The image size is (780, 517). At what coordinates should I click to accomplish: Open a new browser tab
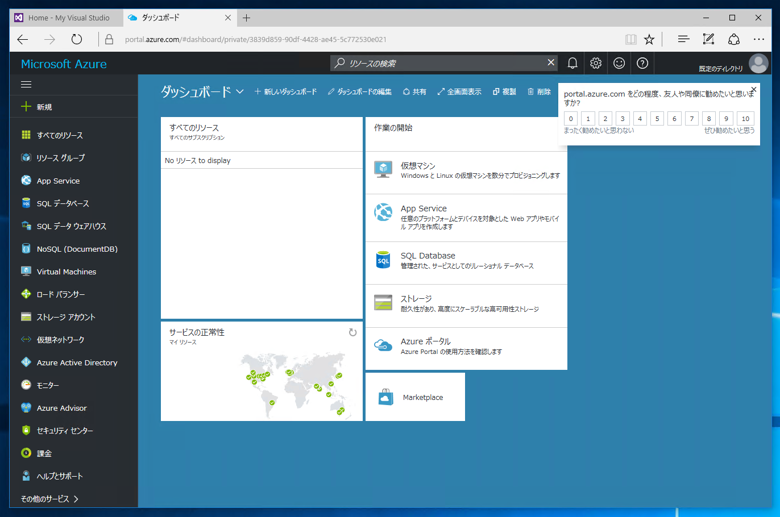tap(246, 18)
